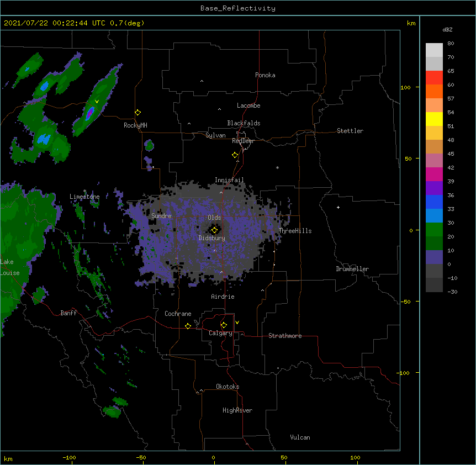Screen dimensions: 476x465
Task: Click the Sylvan label
Action: tap(215, 135)
